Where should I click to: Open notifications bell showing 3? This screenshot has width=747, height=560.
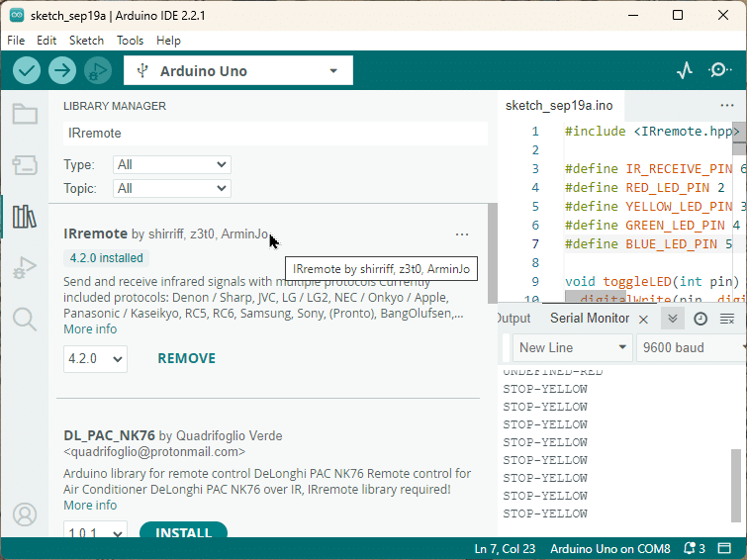(x=695, y=548)
